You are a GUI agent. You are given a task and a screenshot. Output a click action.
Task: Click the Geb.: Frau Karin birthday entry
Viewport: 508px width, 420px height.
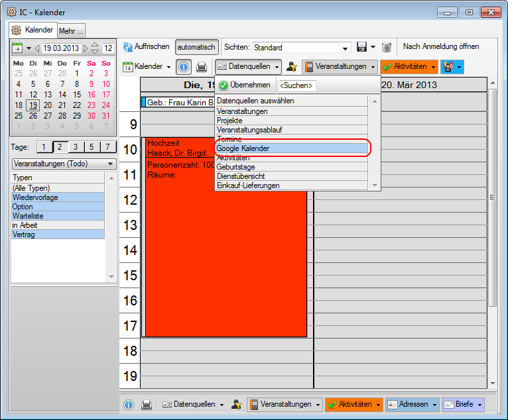pos(180,103)
